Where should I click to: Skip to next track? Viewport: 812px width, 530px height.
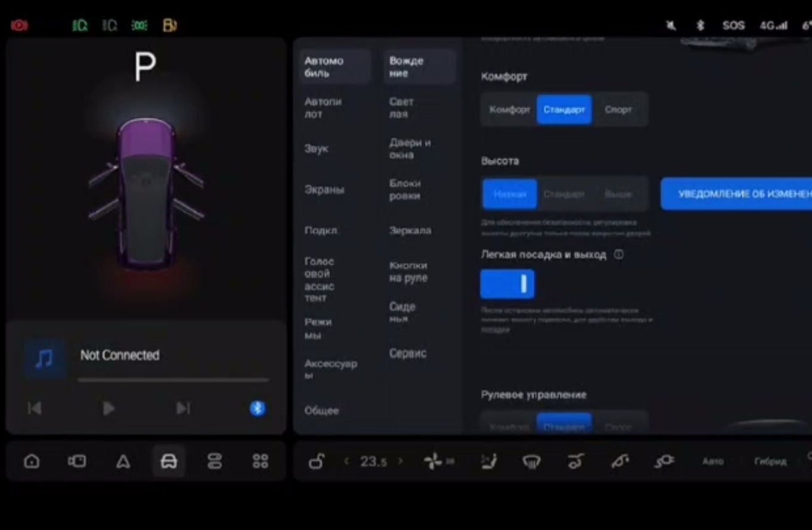point(183,408)
